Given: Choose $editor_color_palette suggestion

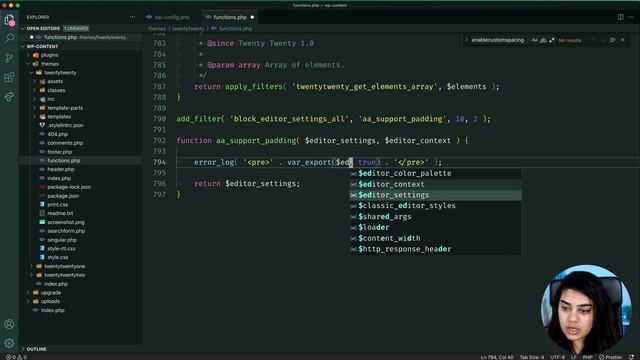Looking at the screenshot, I should [x=436, y=173].
